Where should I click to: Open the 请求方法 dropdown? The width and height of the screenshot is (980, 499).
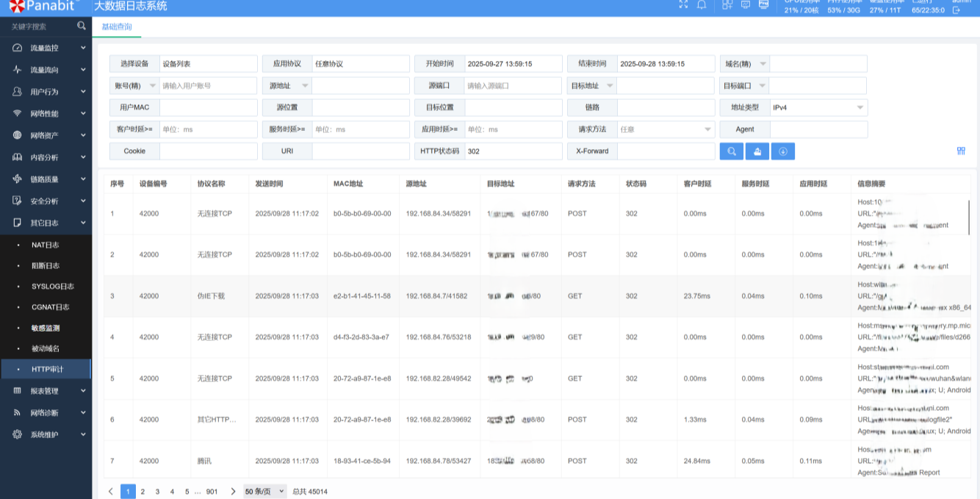tap(666, 129)
